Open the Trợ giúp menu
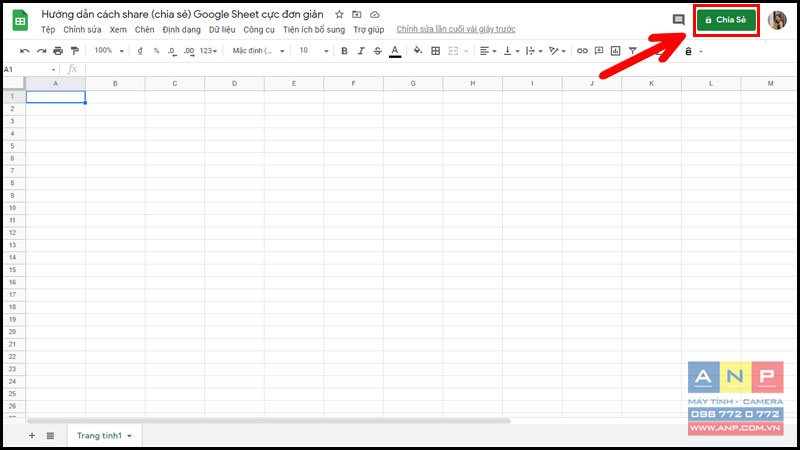Viewport: 800px width, 450px height. coord(369,30)
